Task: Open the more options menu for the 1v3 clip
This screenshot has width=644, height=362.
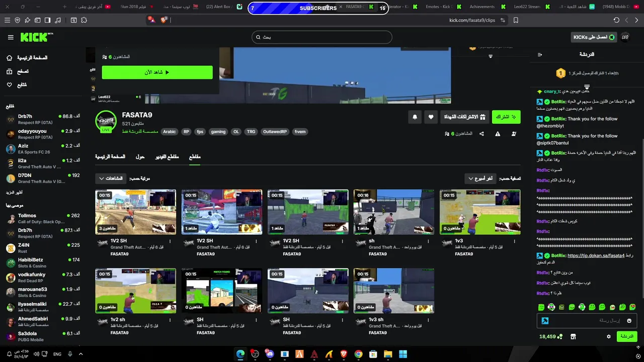Action: pos(514,241)
